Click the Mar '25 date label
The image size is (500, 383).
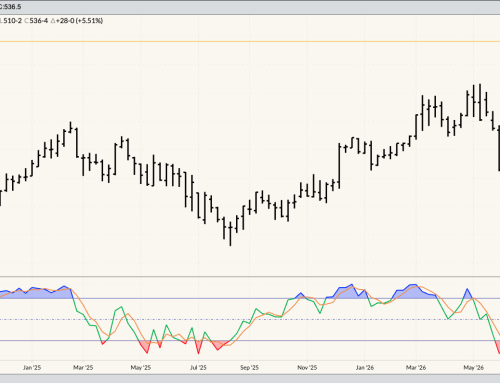[x=83, y=368]
